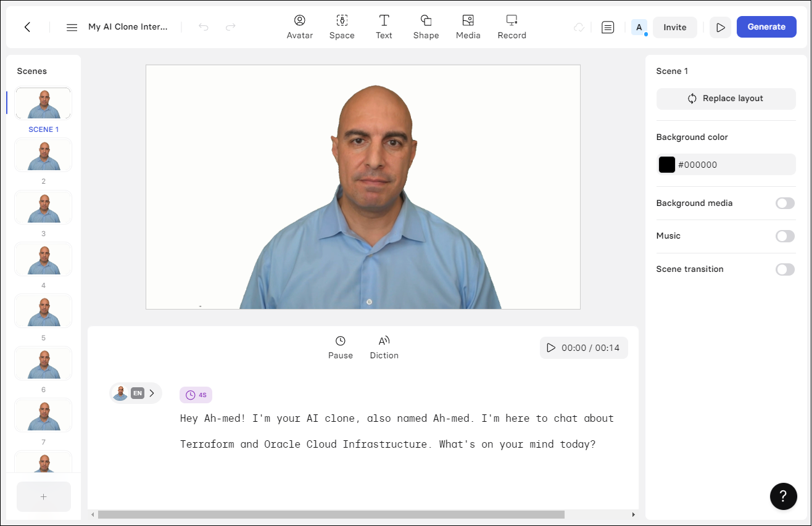The image size is (812, 526).
Task: Enable Background media toggle
Action: 785,203
